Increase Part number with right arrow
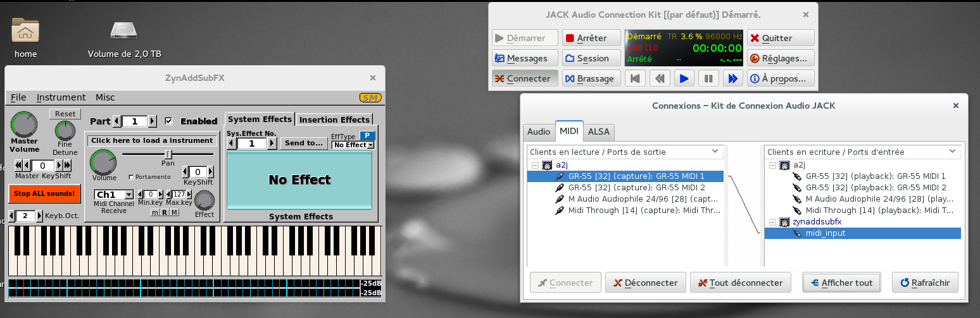The width and height of the screenshot is (980, 318). [x=152, y=121]
